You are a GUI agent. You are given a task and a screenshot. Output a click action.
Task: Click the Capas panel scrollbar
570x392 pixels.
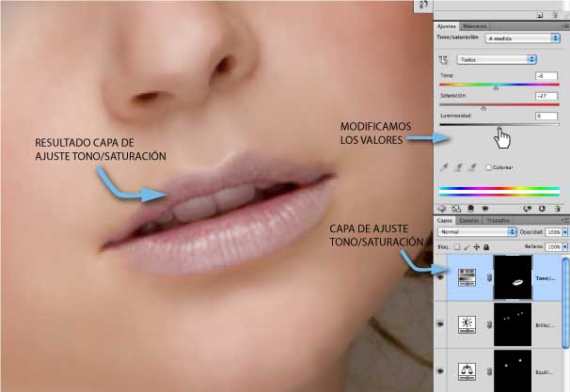(565, 304)
